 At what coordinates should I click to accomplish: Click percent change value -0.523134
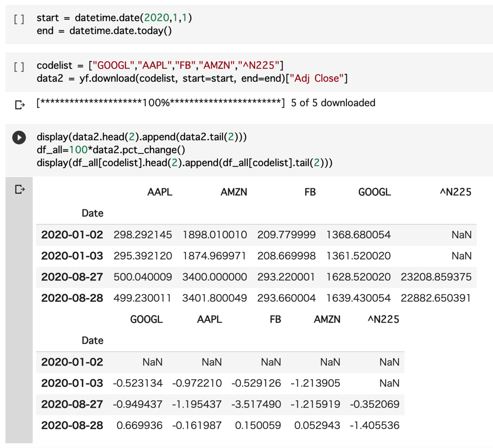(x=138, y=383)
